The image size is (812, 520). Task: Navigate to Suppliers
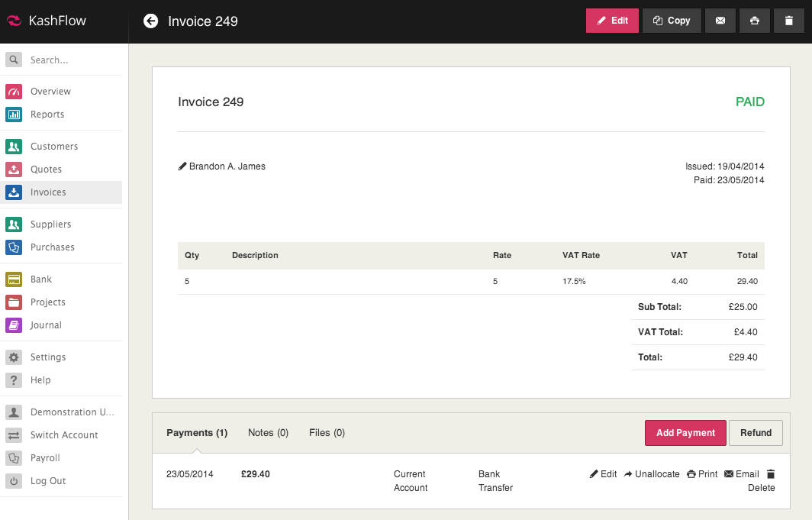click(50, 224)
